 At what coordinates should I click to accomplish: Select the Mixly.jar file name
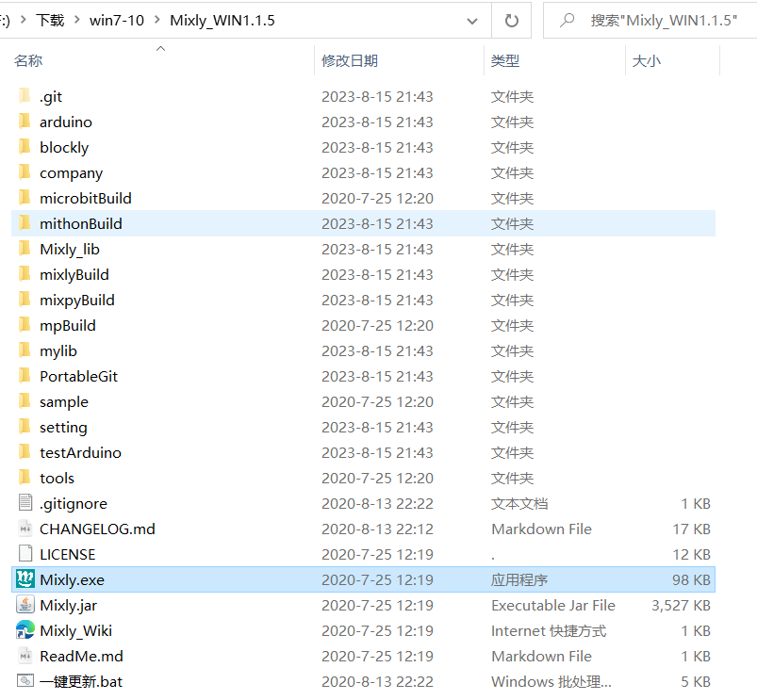[68, 605]
